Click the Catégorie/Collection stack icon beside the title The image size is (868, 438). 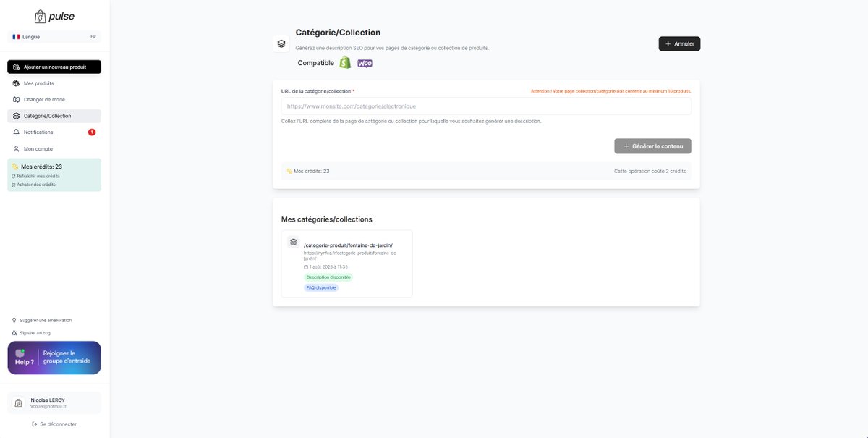(x=281, y=43)
